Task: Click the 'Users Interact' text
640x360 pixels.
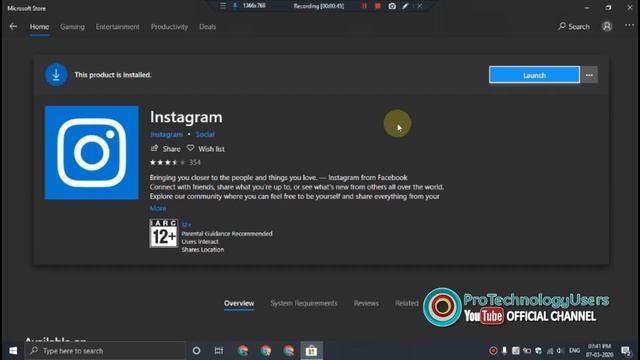Action: tap(200, 242)
